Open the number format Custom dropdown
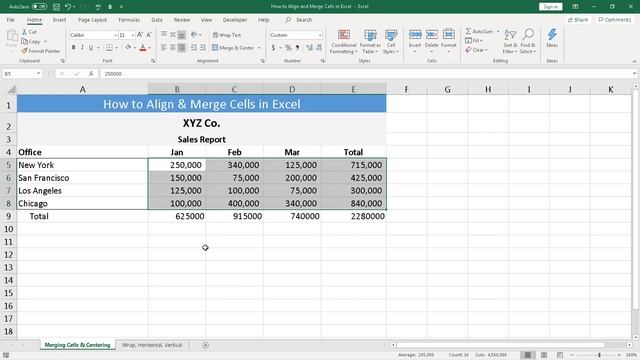The width and height of the screenshot is (640, 360). [x=320, y=36]
